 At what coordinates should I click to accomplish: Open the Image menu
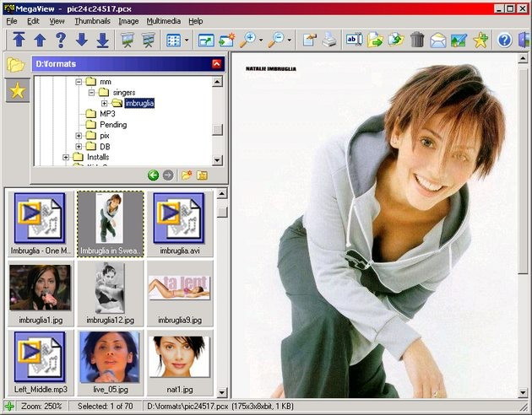click(128, 21)
